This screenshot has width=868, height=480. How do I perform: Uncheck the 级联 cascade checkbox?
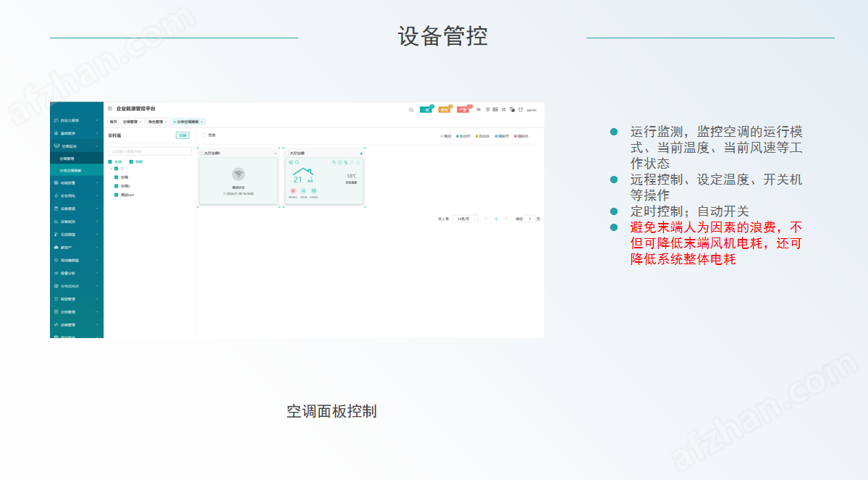(x=131, y=161)
